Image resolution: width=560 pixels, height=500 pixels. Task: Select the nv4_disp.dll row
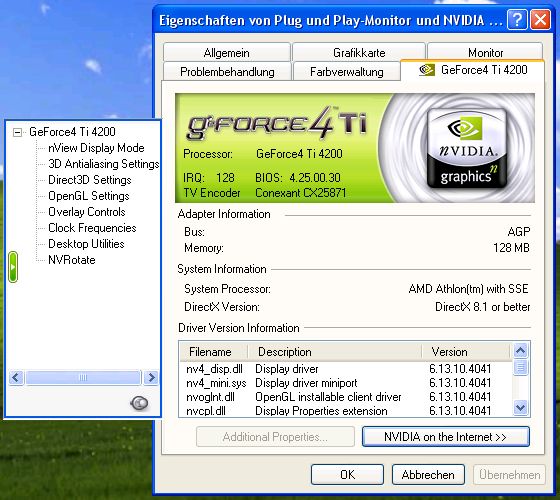(345, 369)
